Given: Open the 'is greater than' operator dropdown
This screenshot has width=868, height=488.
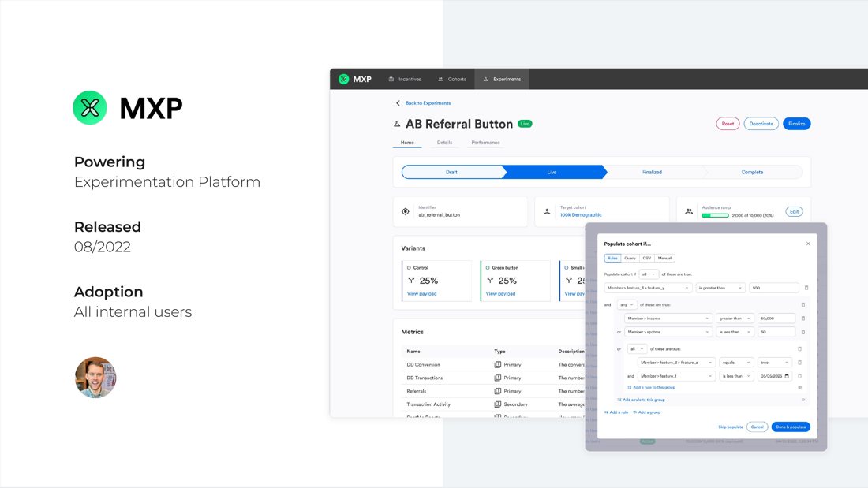Looking at the screenshot, I should (720, 288).
